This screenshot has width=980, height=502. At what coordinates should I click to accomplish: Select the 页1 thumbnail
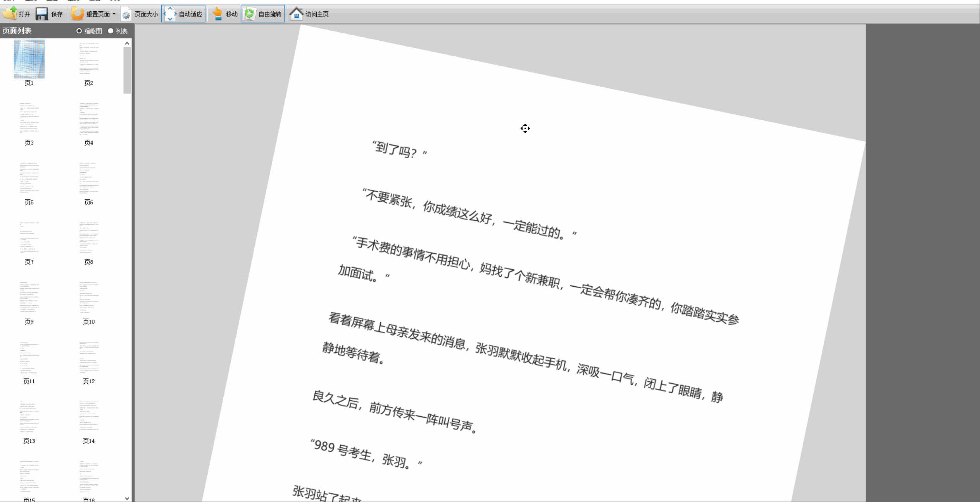(x=29, y=59)
